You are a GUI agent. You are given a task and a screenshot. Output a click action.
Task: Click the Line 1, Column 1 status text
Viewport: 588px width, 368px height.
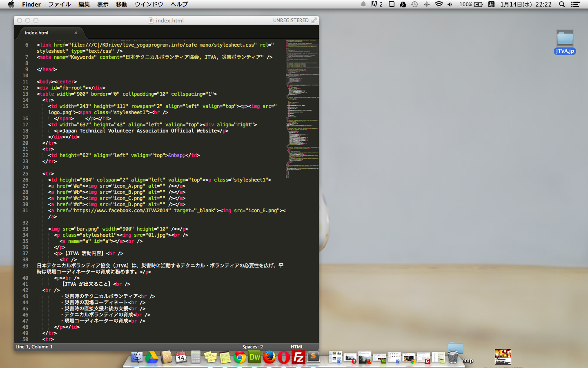point(34,347)
